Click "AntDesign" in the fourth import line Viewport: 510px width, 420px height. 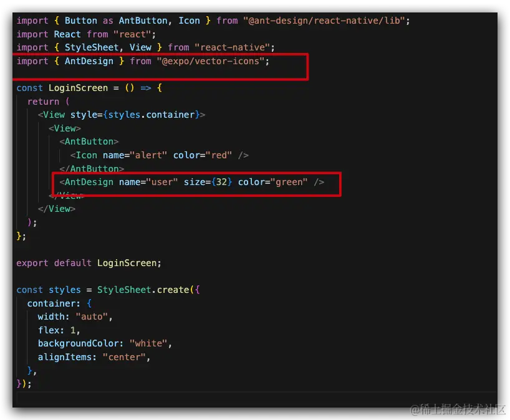coord(89,61)
